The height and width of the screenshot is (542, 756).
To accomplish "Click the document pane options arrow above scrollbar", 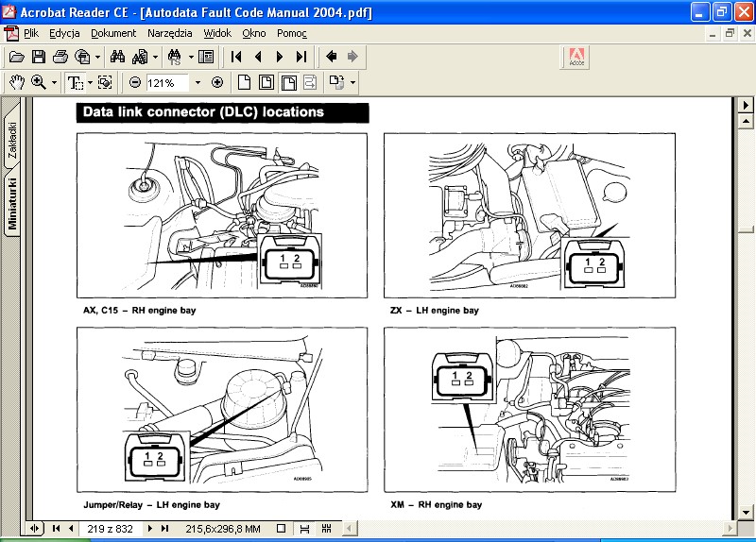I will [746, 105].
